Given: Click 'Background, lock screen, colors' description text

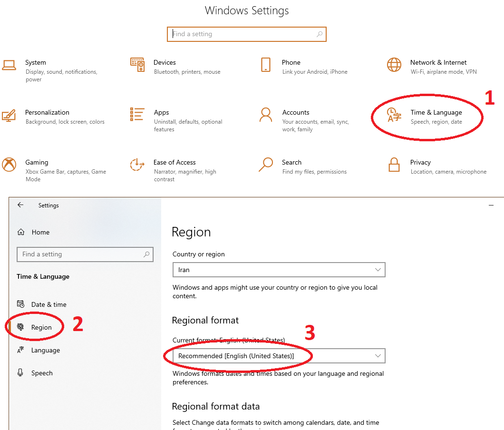Looking at the screenshot, I should [x=65, y=122].
